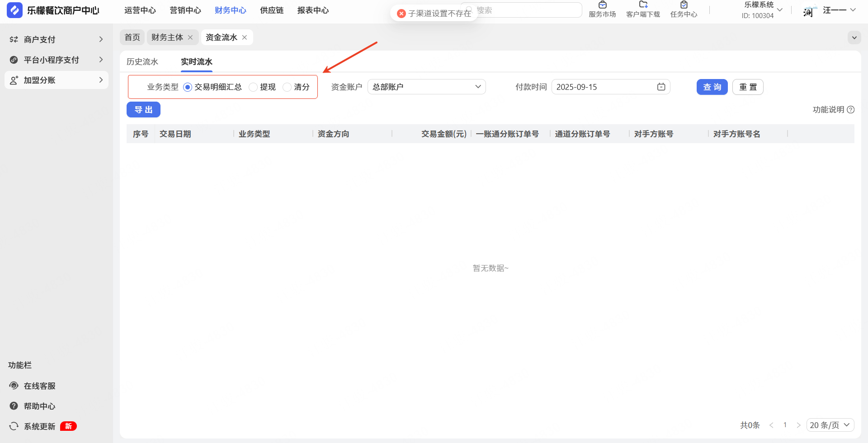The height and width of the screenshot is (443, 868).
Task: Open the 20条/页 page size dropdown
Action: (x=830, y=425)
